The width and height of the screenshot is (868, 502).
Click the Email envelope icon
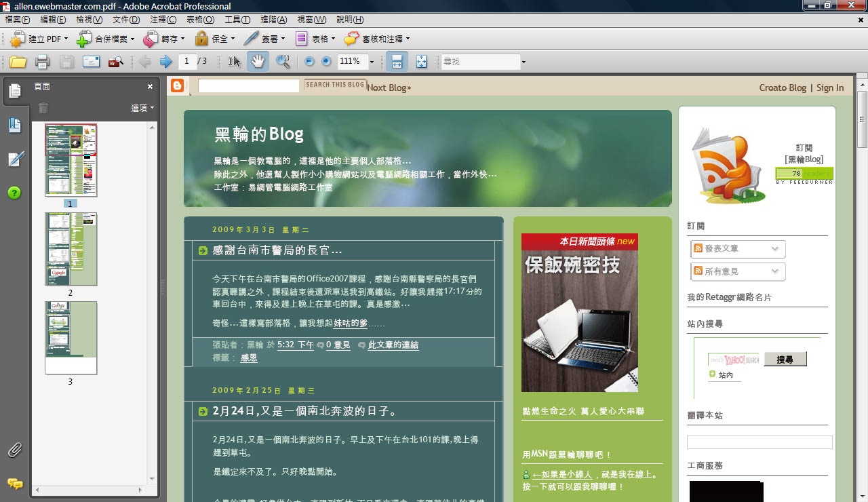(91, 62)
